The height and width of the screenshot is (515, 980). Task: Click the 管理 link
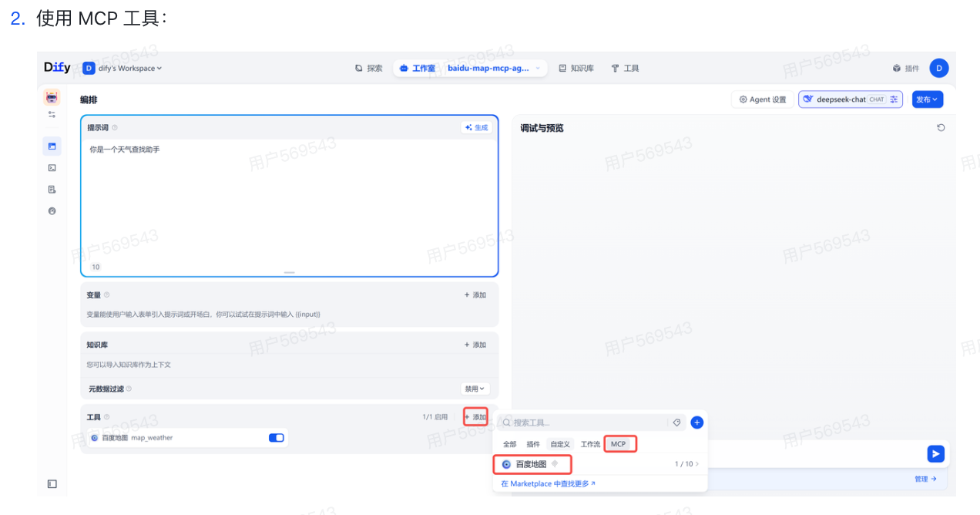click(x=925, y=479)
